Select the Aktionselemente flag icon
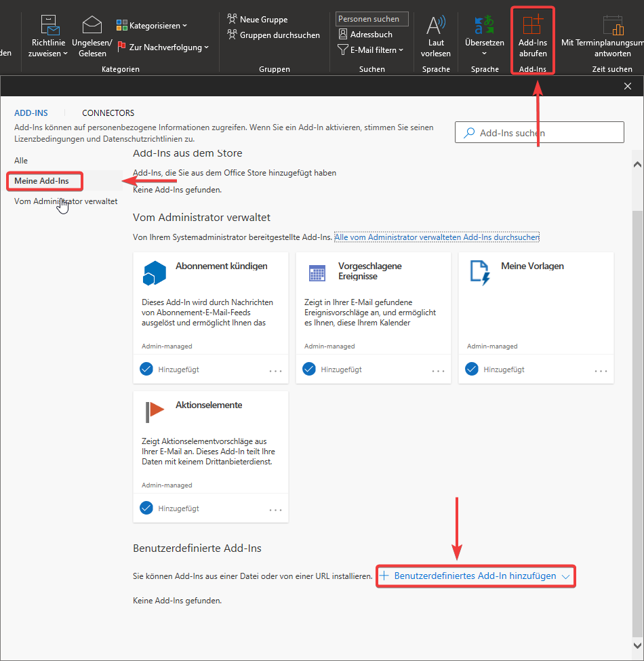Viewport: 644px width, 661px height. (x=155, y=407)
